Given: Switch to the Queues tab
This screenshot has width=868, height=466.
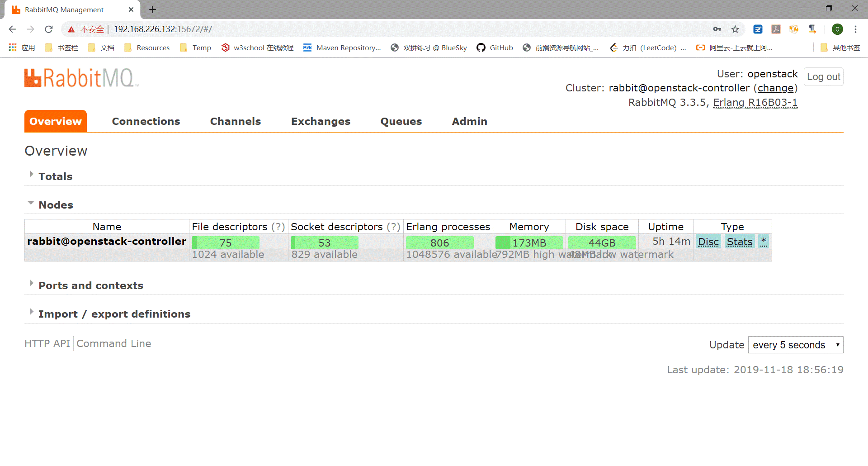Looking at the screenshot, I should 401,121.
